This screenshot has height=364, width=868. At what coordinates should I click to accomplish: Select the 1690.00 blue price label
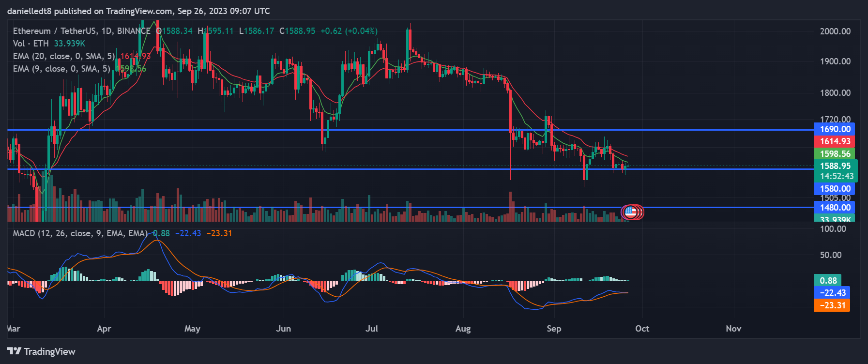[x=835, y=129]
